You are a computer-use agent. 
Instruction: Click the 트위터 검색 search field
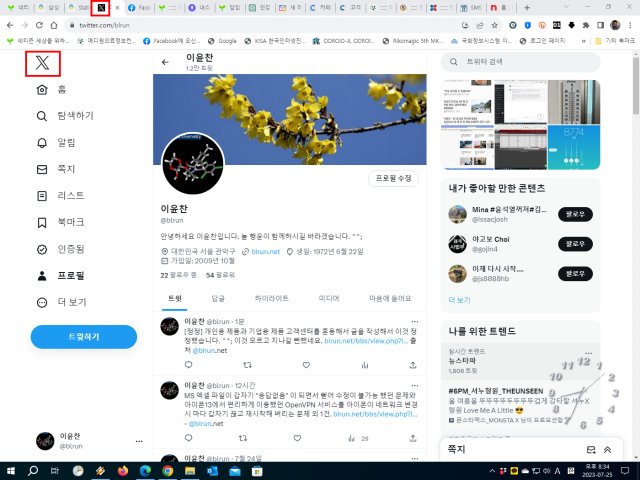tap(521, 62)
